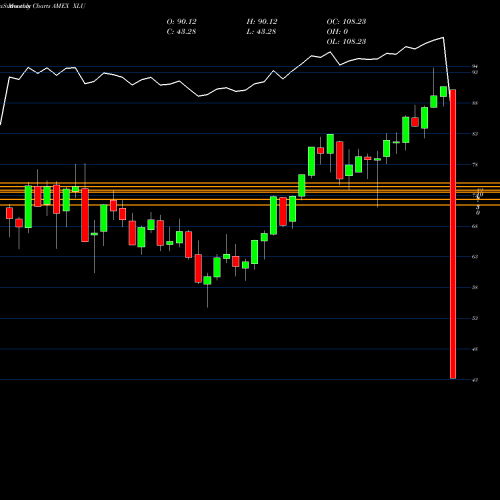The image size is (500, 500).
Task: Click the 63 price axis label
Action: [475, 257]
